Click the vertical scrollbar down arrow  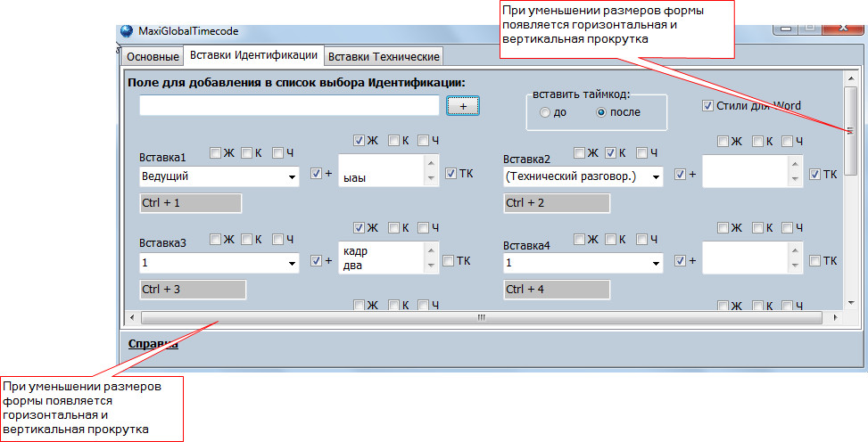(851, 303)
